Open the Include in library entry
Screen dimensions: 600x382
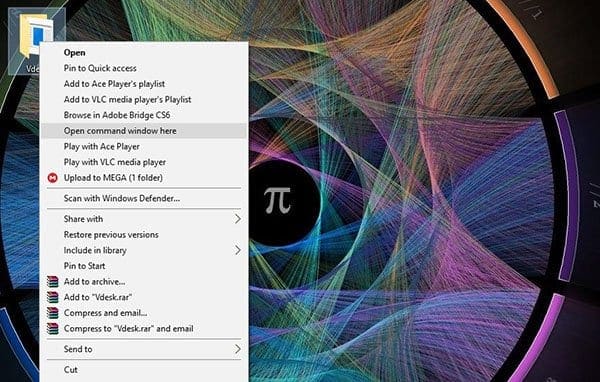click(144, 250)
